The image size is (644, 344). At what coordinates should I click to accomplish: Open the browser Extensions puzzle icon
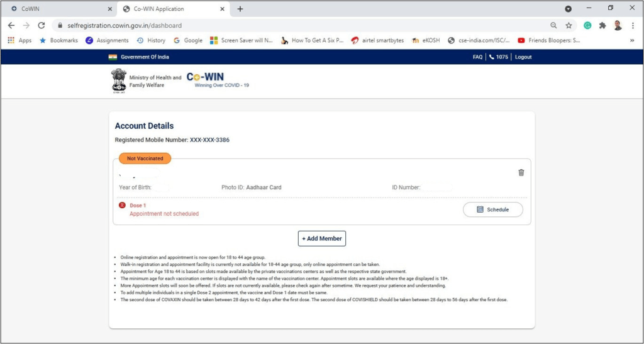(602, 26)
